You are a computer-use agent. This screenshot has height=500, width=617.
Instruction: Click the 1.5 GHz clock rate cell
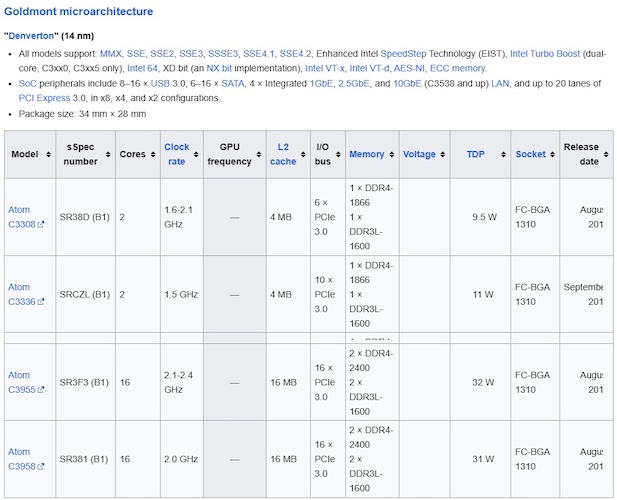(181, 294)
